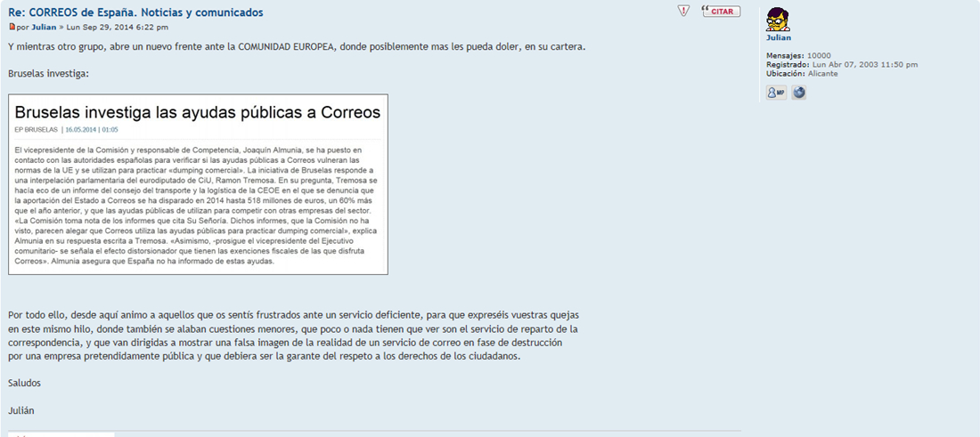Open author link Julian in post byline
The height and width of the screenshot is (437, 980).
44,28
